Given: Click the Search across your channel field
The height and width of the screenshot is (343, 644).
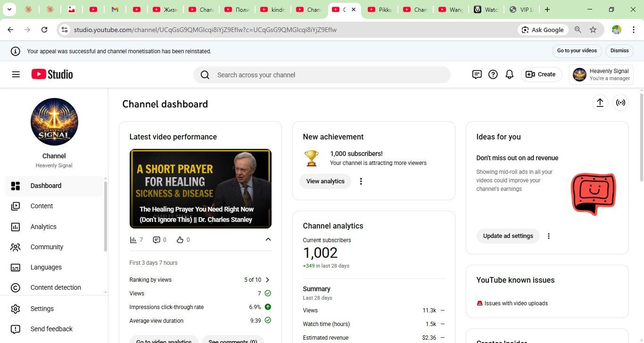Looking at the screenshot, I should tap(325, 75).
